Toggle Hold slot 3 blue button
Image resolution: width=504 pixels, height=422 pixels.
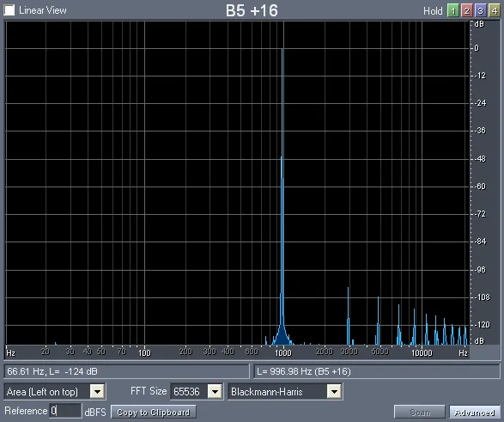pyautogui.click(x=480, y=11)
